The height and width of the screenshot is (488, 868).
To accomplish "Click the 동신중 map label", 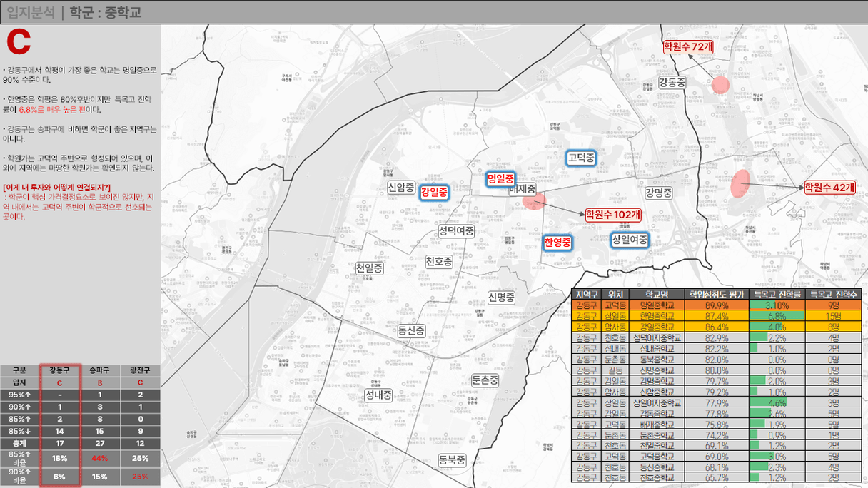I will coord(412,330).
